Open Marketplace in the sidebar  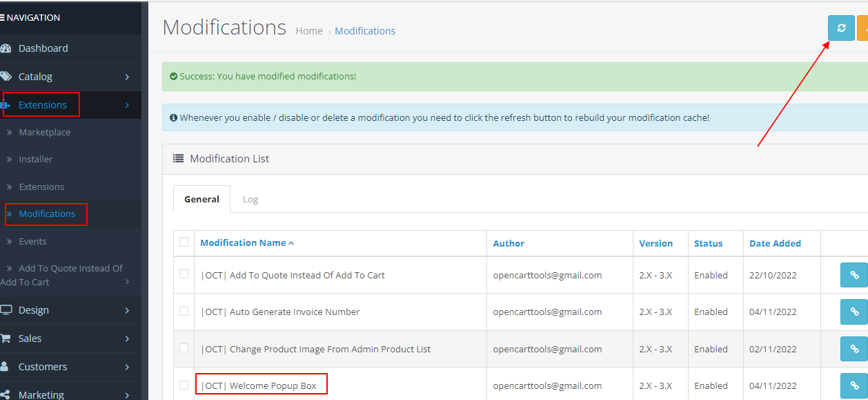tap(44, 132)
